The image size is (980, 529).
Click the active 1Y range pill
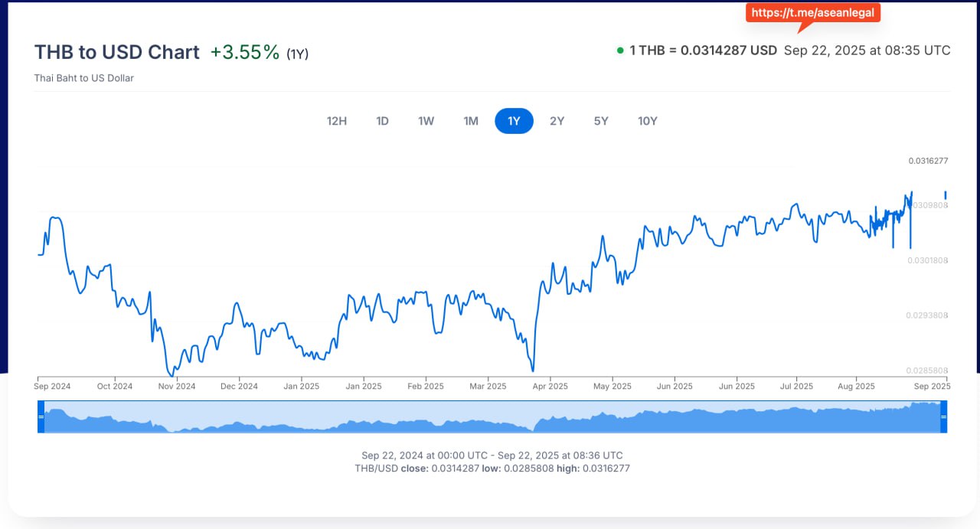click(514, 121)
